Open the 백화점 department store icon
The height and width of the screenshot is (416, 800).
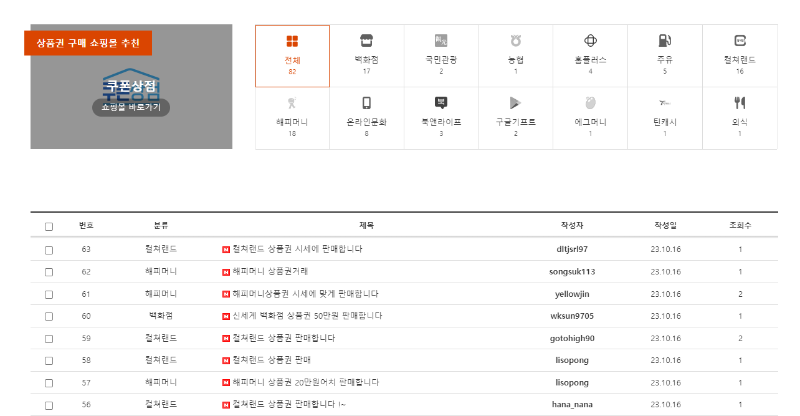click(366, 40)
